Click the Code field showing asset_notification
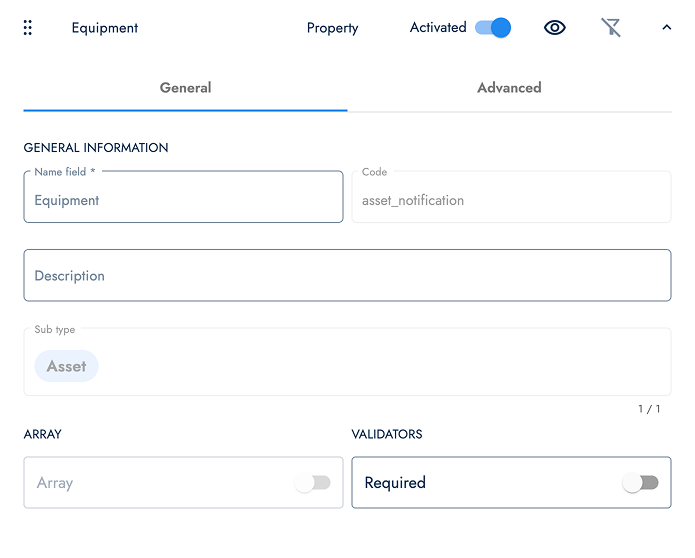 coord(511,200)
